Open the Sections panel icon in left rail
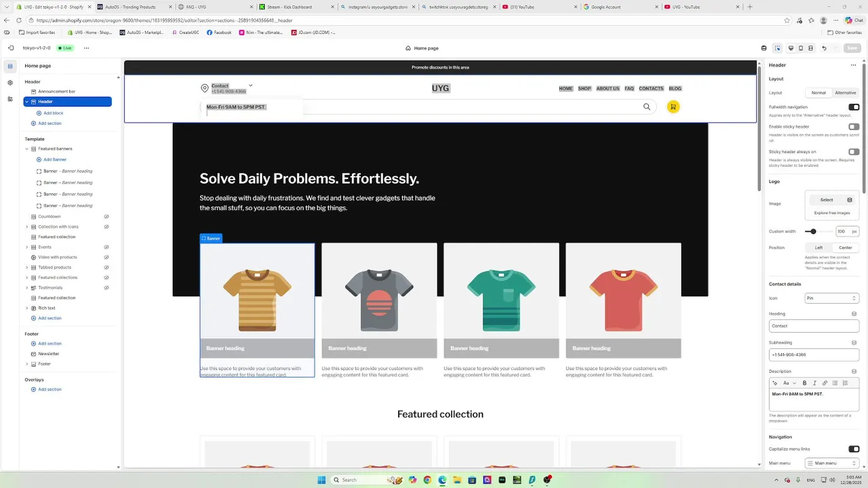This screenshot has height=488, width=868. [x=9, y=66]
